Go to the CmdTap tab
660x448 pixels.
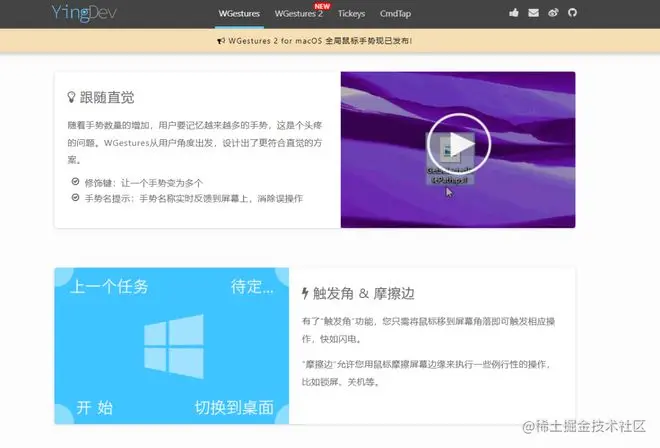pos(395,13)
